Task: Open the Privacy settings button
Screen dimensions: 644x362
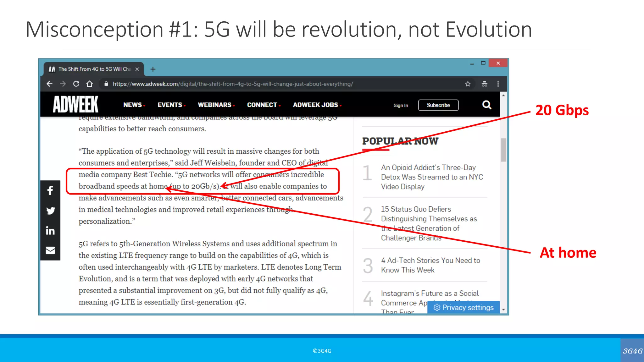Action: (464, 307)
